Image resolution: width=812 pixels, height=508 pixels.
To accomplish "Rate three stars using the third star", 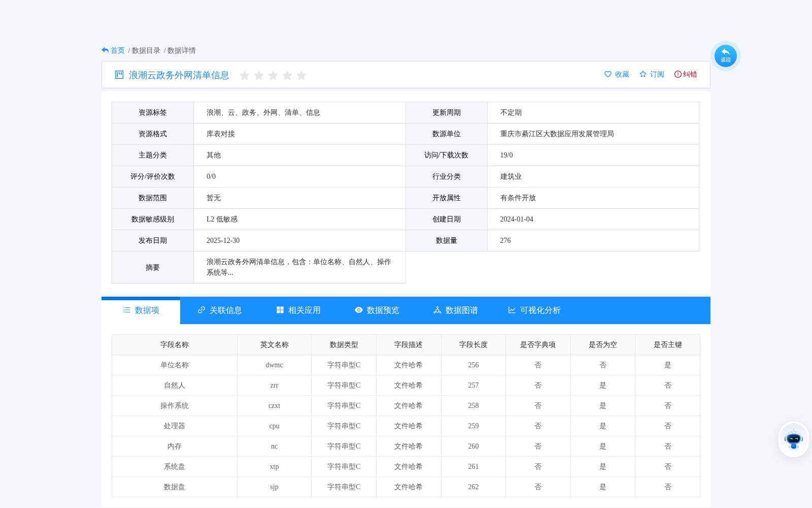I will 273,75.
